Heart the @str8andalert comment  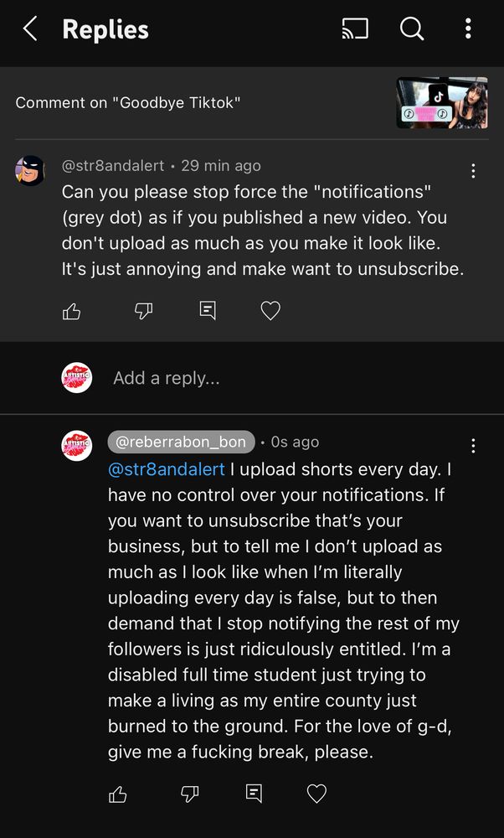point(270,312)
